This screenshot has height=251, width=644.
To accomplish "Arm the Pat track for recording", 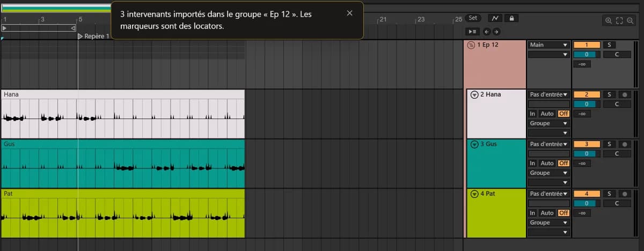I will (x=624, y=194).
